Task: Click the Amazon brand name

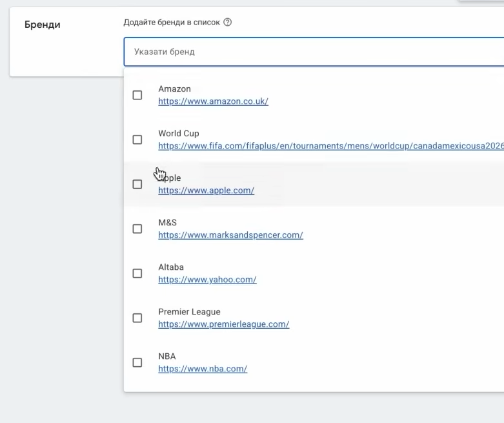Action: (174, 88)
